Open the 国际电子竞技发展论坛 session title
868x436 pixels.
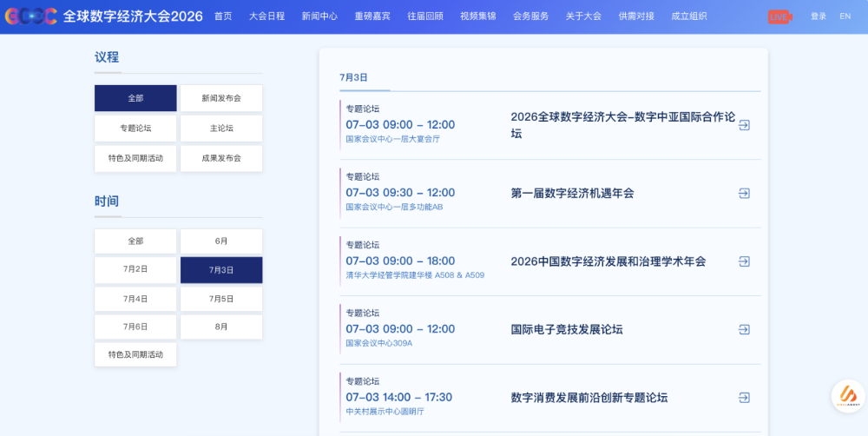[566, 330]
